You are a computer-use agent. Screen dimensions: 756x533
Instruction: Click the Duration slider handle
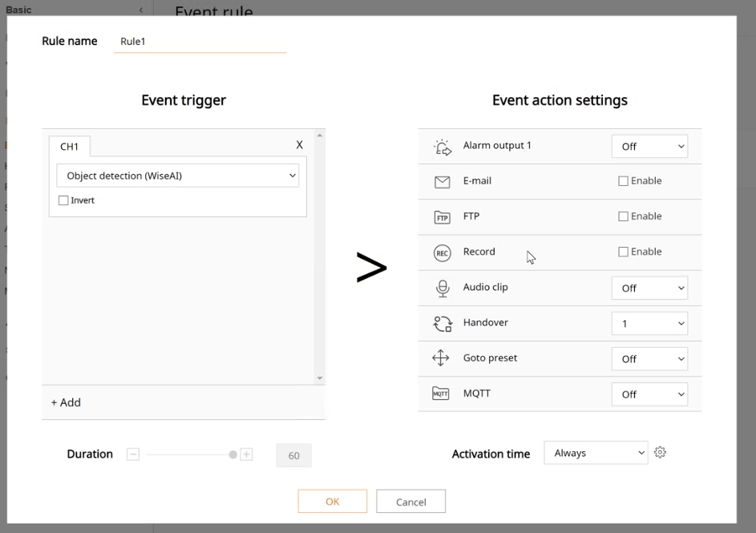coord(232,454)
